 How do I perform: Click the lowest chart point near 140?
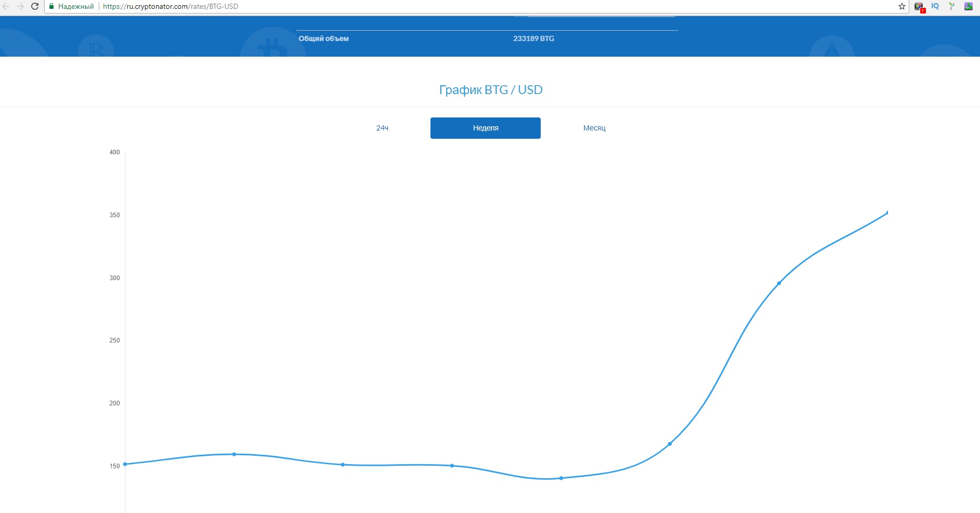561,478
